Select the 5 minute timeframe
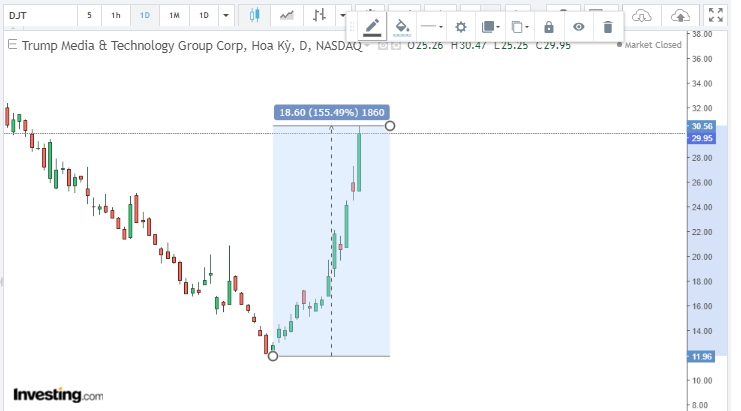The image size is (741, 411). pyautogui.click(x=89, y=16)
